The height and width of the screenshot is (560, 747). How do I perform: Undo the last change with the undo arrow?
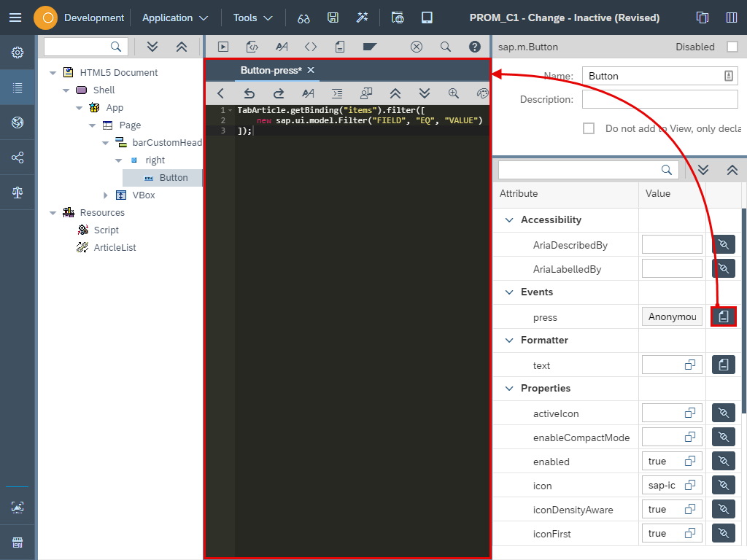click(249, 93)
